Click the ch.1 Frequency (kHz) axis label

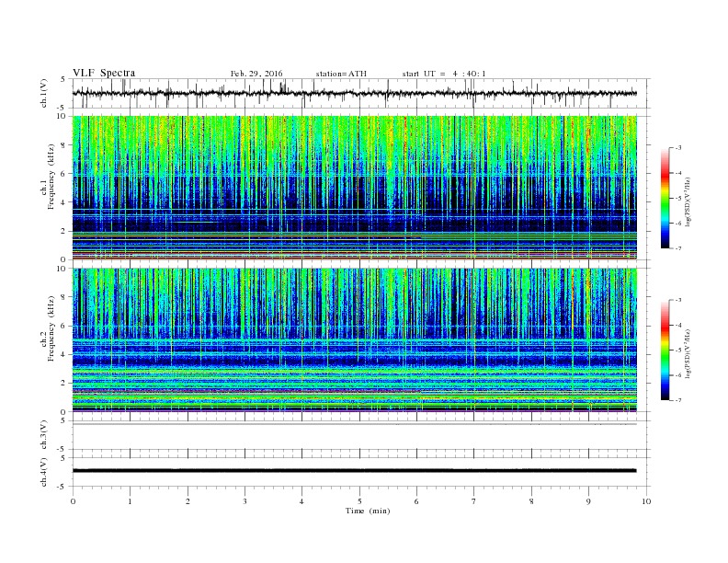48,177
